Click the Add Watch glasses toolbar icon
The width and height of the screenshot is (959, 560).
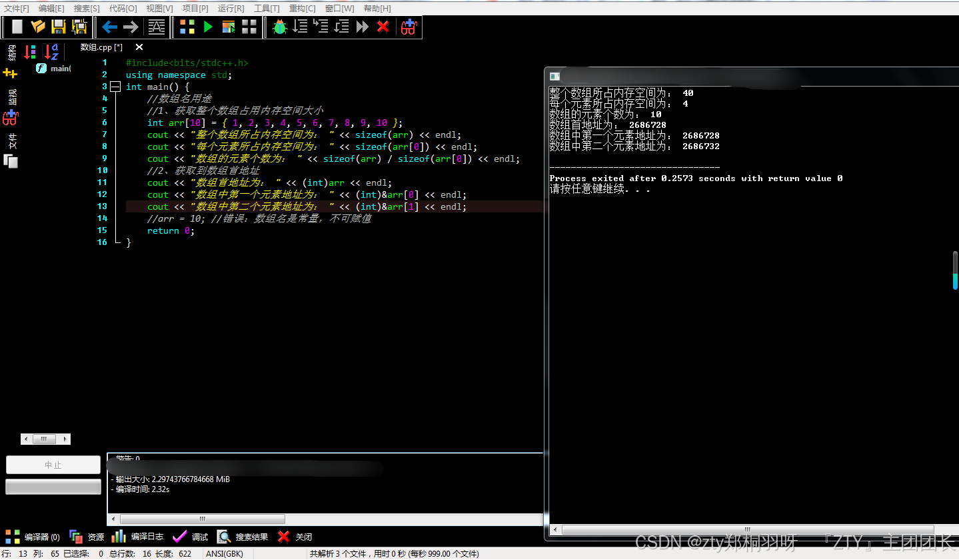pos(409,27)
